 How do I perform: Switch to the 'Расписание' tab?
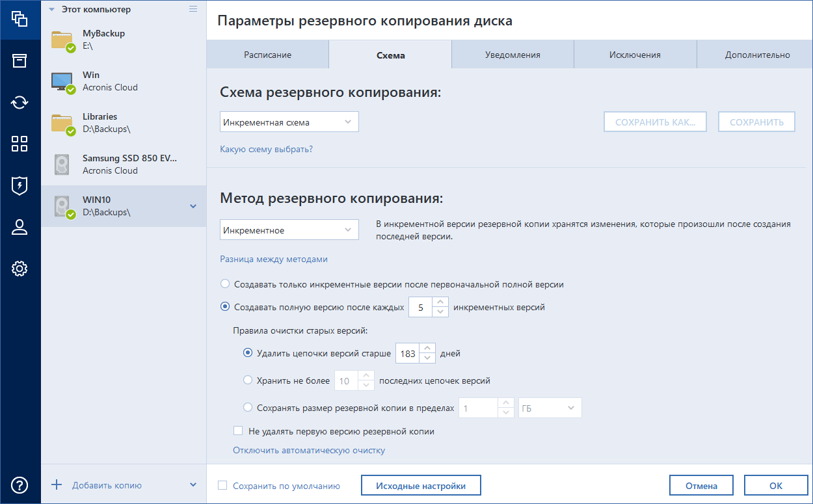267,54
